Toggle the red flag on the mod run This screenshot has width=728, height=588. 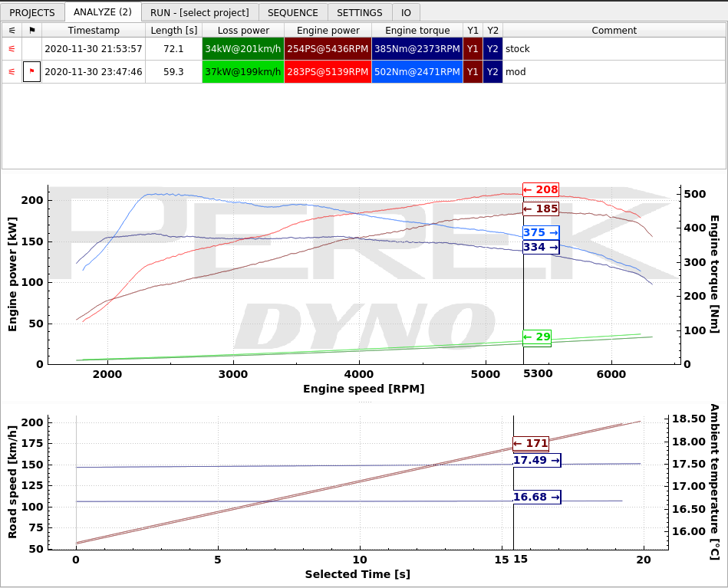point(32,72)
